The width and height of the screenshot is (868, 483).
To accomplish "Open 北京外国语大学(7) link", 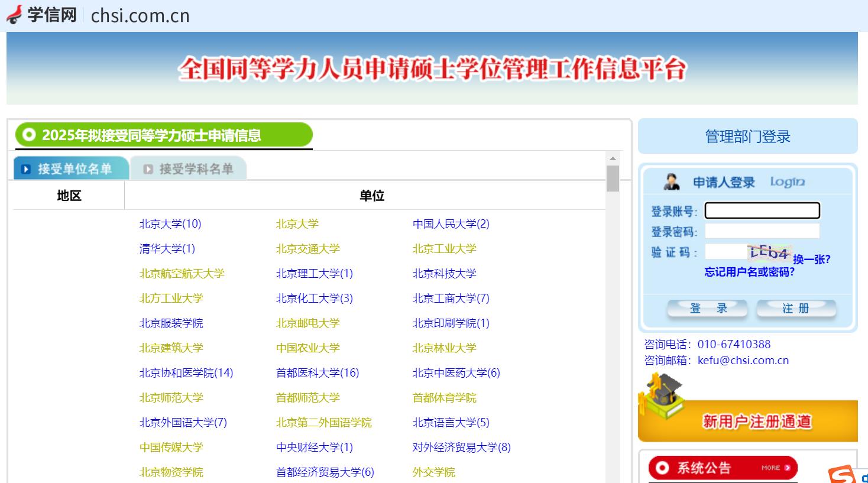I will tap(183, 423).
